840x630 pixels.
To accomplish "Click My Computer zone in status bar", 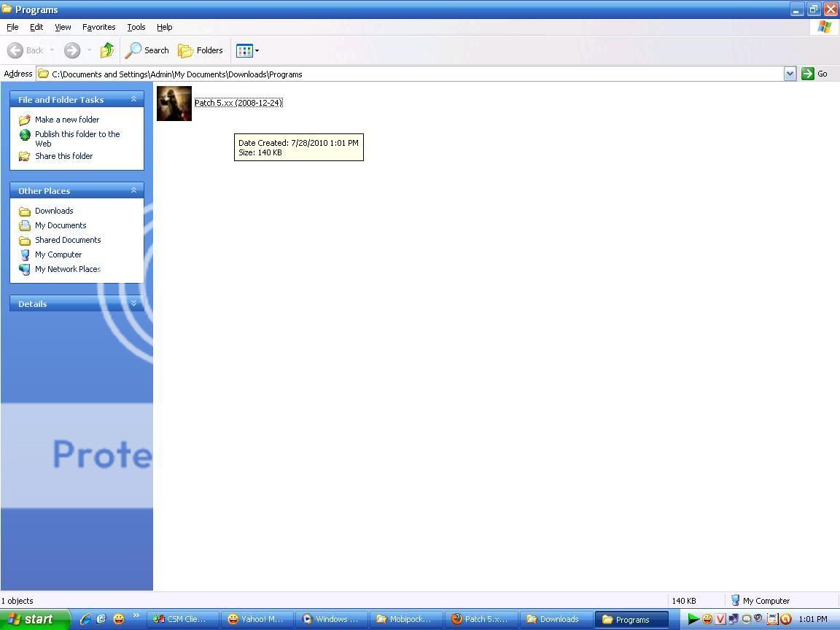I will click(761, 601).
